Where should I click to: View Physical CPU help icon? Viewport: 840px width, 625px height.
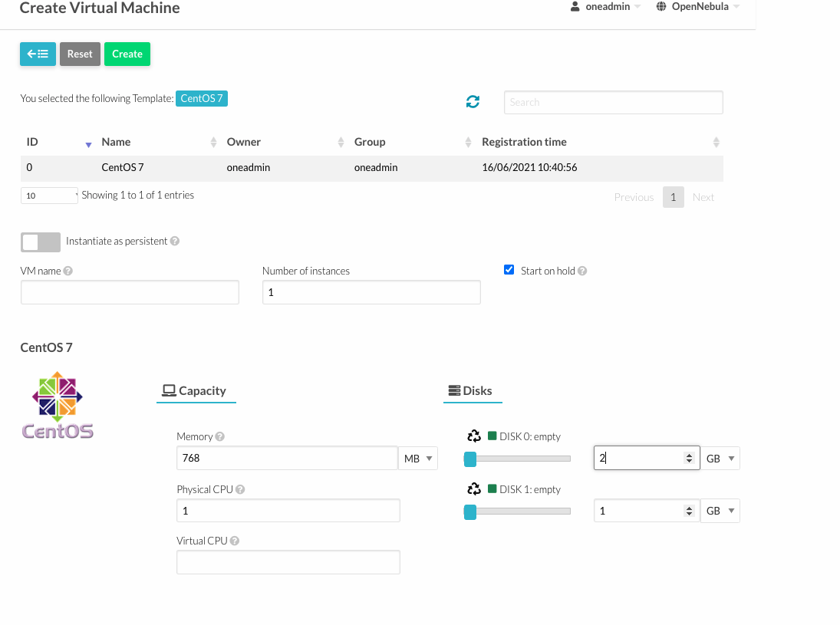pyautogui.click(x=239, y=489)
